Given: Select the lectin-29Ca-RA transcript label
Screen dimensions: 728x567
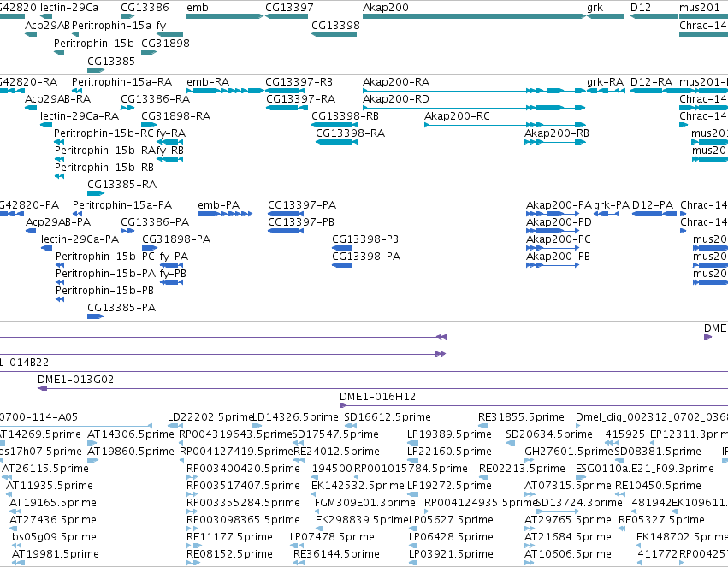Looking at the screenshot, I should (x=80, y=116).
